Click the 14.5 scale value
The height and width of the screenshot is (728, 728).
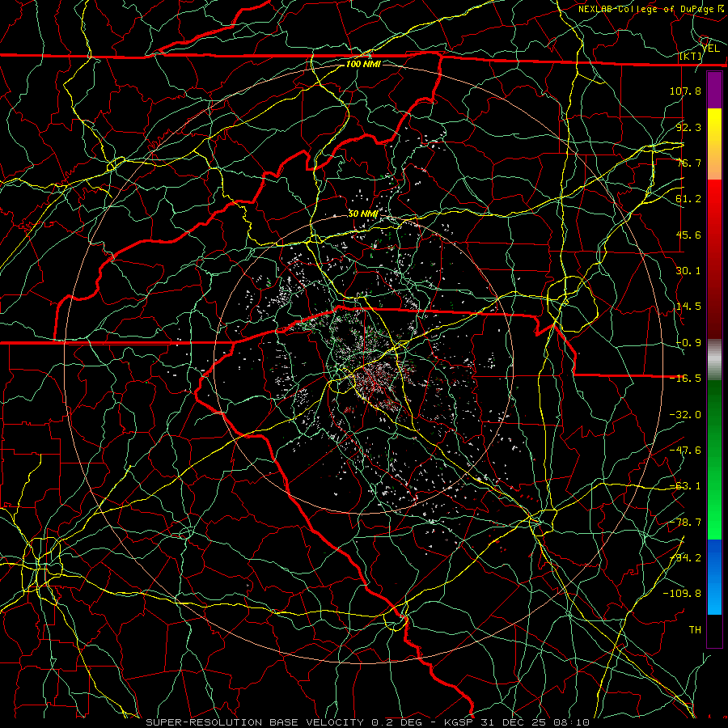[x=688, y=306]
